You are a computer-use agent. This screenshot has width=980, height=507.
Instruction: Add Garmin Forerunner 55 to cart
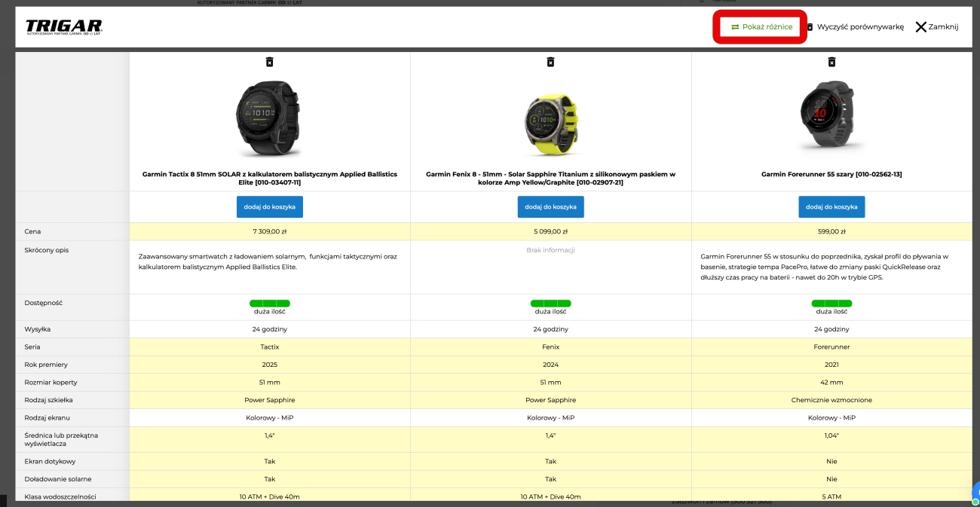click(831, 206)
